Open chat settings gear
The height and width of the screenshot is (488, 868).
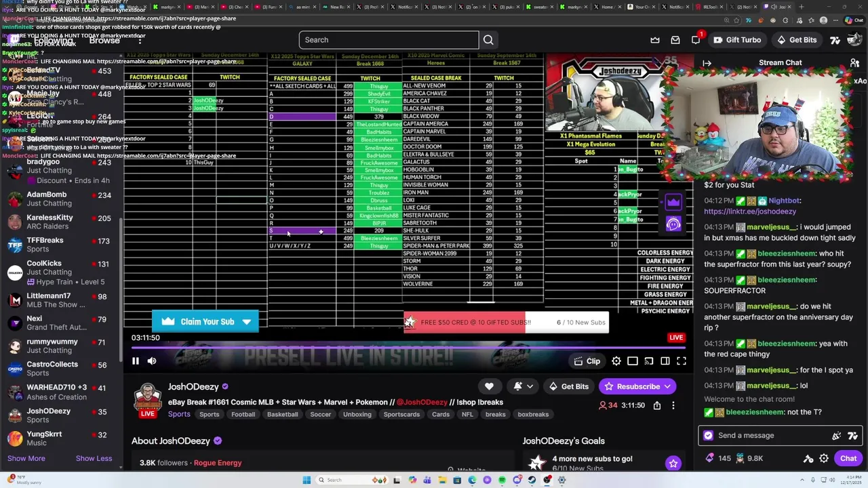(x=824, y=459)
